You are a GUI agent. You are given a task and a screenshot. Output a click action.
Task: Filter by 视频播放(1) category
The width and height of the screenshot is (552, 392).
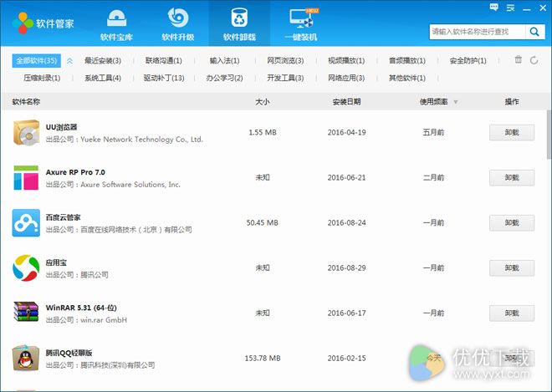(x=346, y=61)
